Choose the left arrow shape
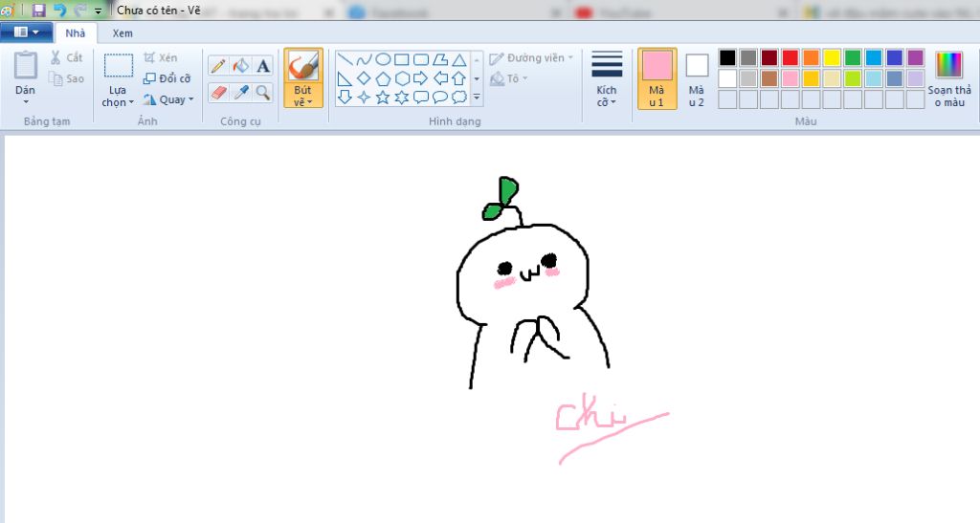 [x=440, y=78]
